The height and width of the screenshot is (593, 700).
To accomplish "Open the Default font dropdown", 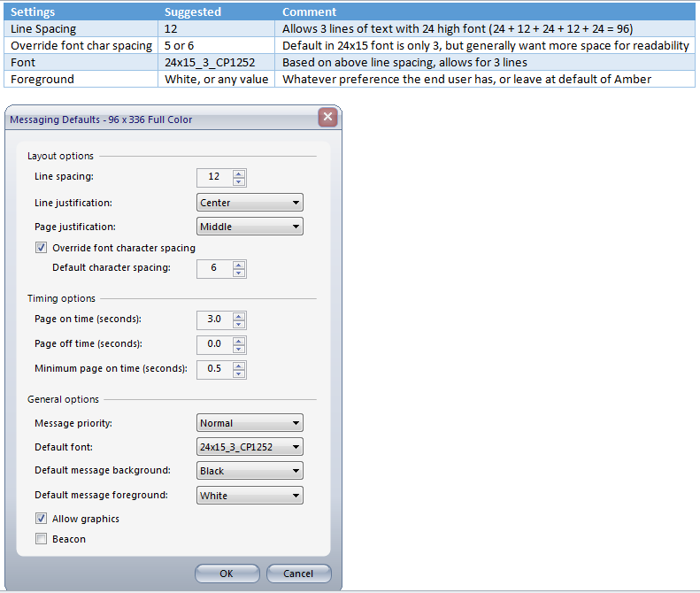I will coord(250,447).
